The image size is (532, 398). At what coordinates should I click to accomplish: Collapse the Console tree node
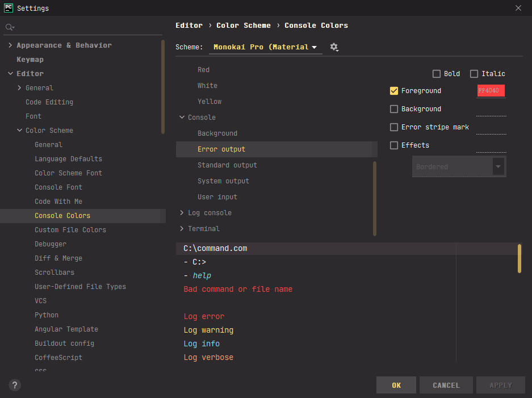click(x=182, y=118)
